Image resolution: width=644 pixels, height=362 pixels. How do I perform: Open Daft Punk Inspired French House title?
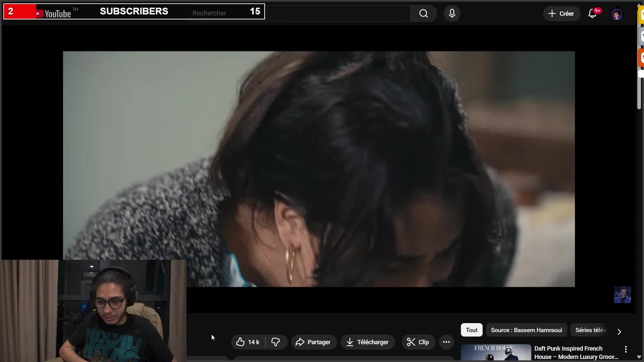[x=576, y=352]
